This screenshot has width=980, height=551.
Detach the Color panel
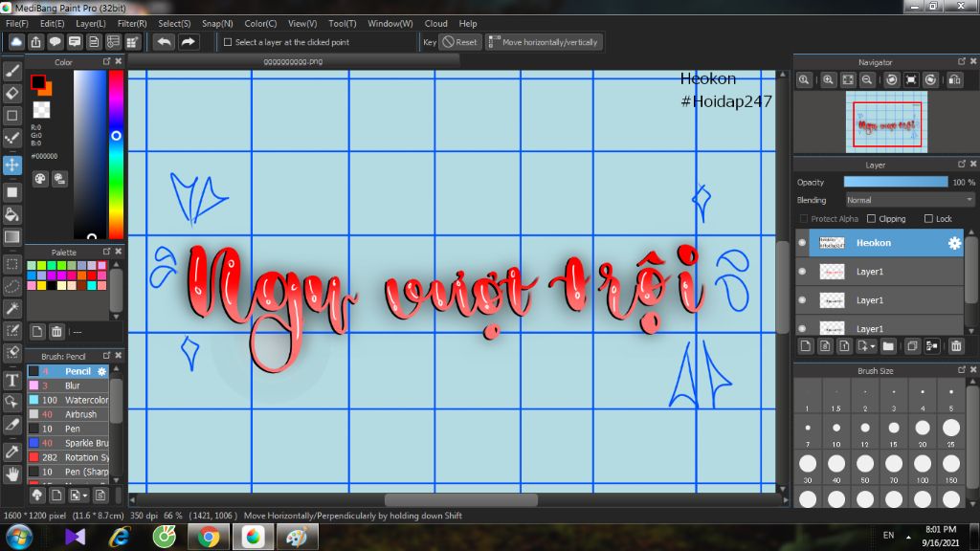(106, 61)
